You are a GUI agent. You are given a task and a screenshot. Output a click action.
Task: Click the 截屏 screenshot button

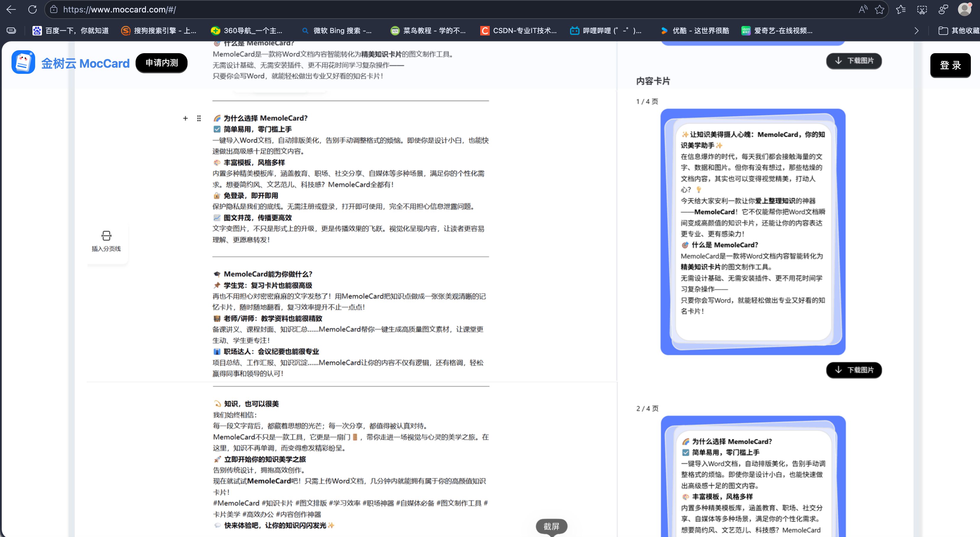[551, 526]
